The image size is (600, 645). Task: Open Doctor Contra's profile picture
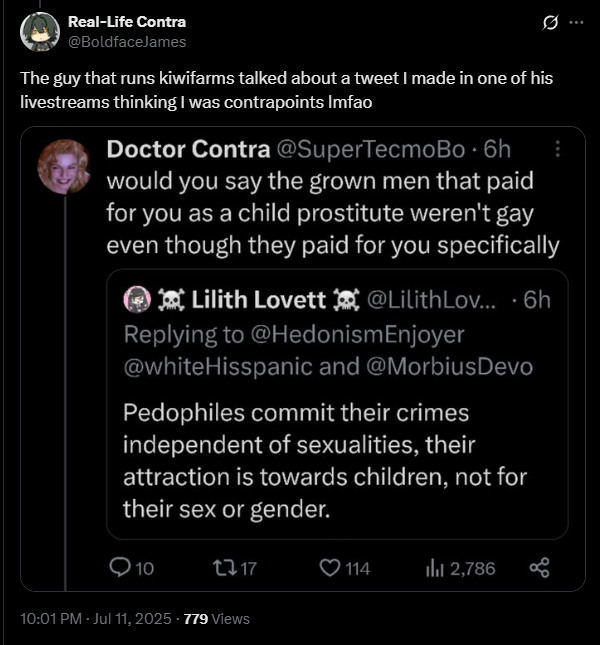64,167
